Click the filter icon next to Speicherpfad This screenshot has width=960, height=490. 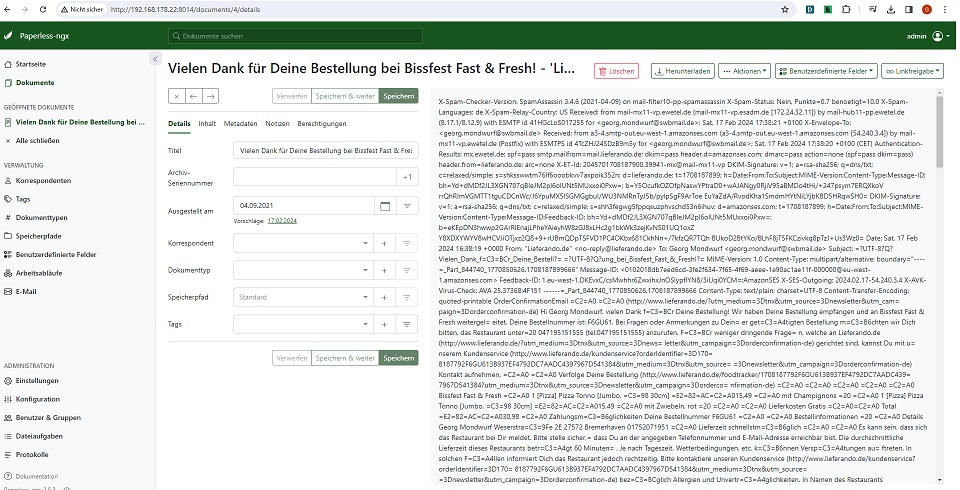tap(407, 298)
